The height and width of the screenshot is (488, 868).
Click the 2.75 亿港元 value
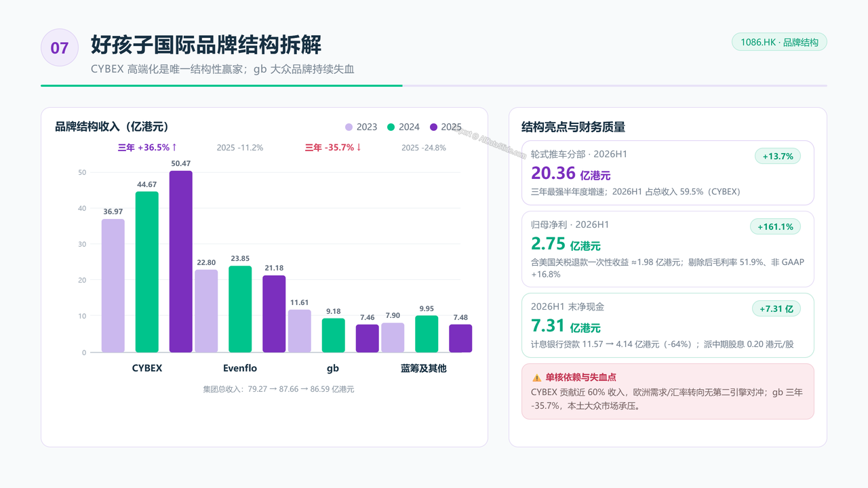point(566,244)
